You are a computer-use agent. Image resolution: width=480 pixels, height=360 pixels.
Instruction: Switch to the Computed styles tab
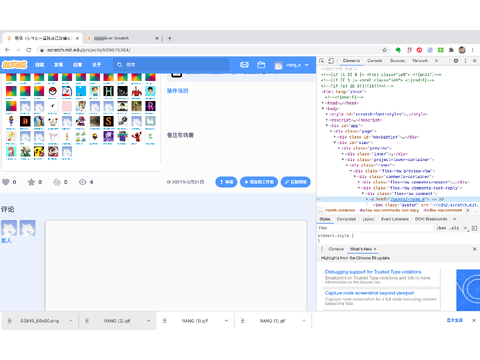tap(346, 219)
